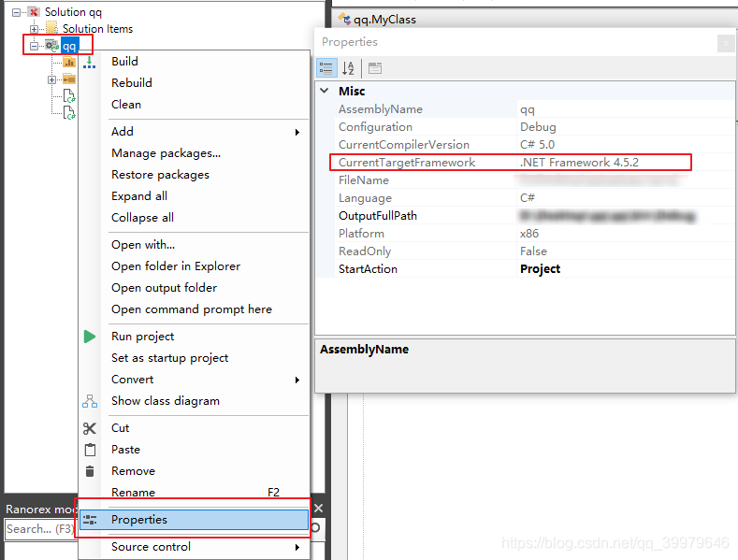Click the CurrentCompilerVersion property name
738x560 pixels.
[404, 145]
